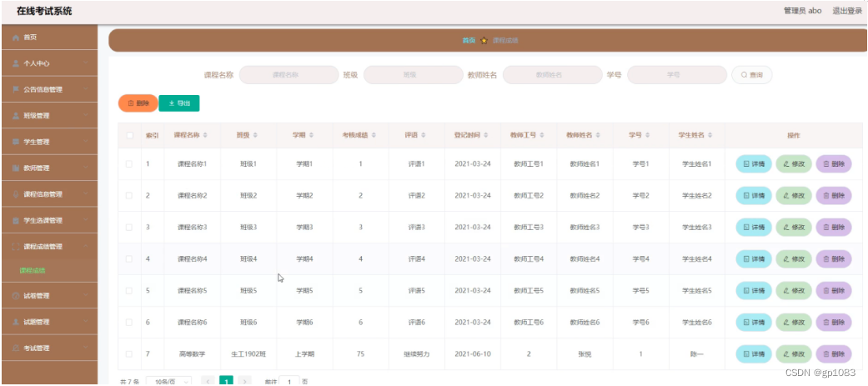Image resolution: width=868 pixels, height=386 pixels.
Task: Click the sort arrows on 登记时间 column
Action: pyautogui.click(x=485, y=135)
